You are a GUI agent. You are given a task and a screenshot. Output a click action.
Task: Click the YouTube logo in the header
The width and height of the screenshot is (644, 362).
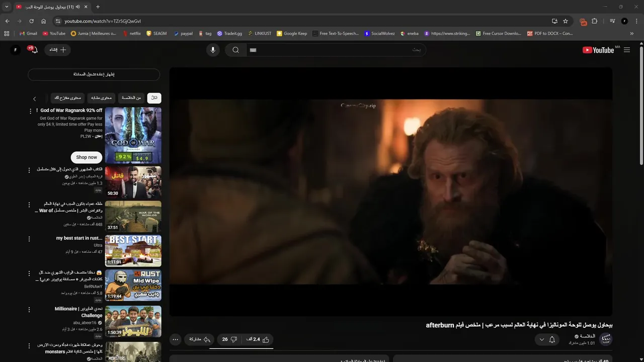(598, 50)
